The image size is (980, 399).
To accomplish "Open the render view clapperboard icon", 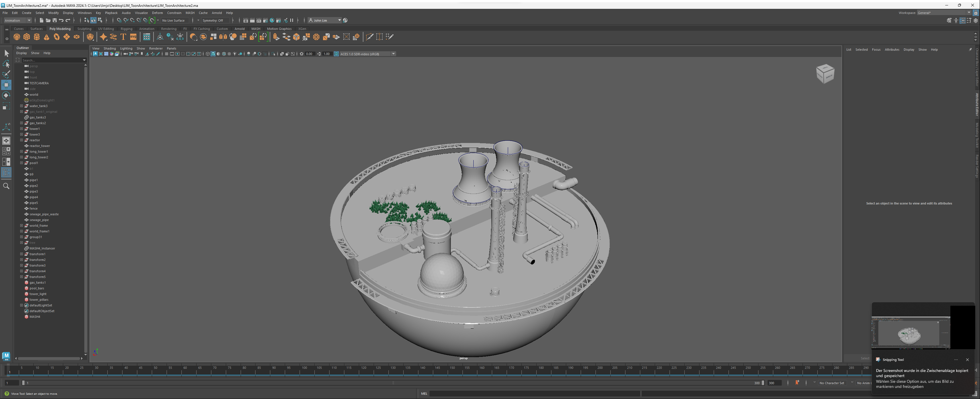I will [x=246, y=21].
